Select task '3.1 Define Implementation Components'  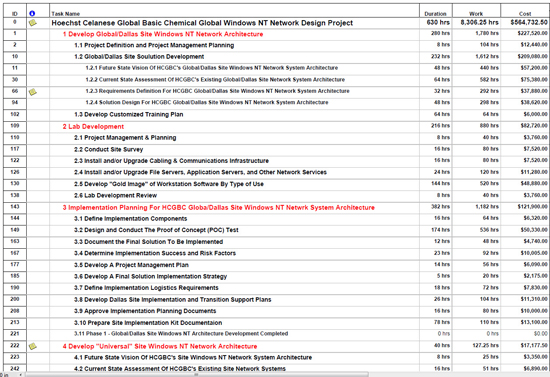(130, 218)
